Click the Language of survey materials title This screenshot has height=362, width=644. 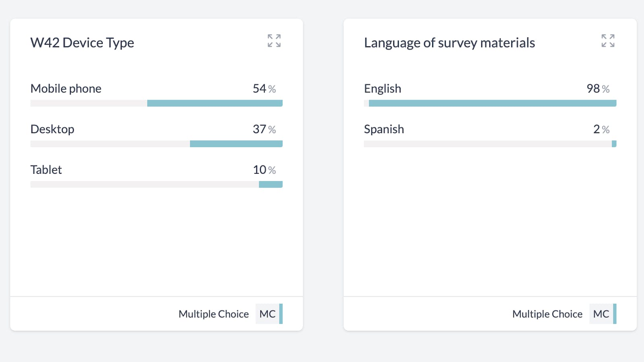[449, 43]
